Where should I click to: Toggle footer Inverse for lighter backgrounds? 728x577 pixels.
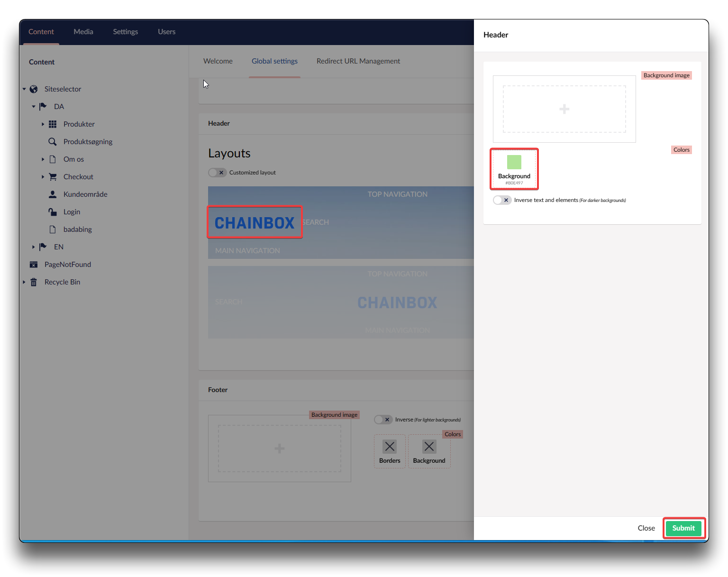point(383,420)
